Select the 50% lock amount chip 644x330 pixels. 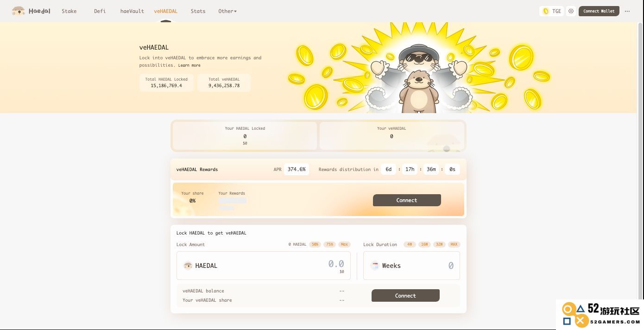click(316, 244)
